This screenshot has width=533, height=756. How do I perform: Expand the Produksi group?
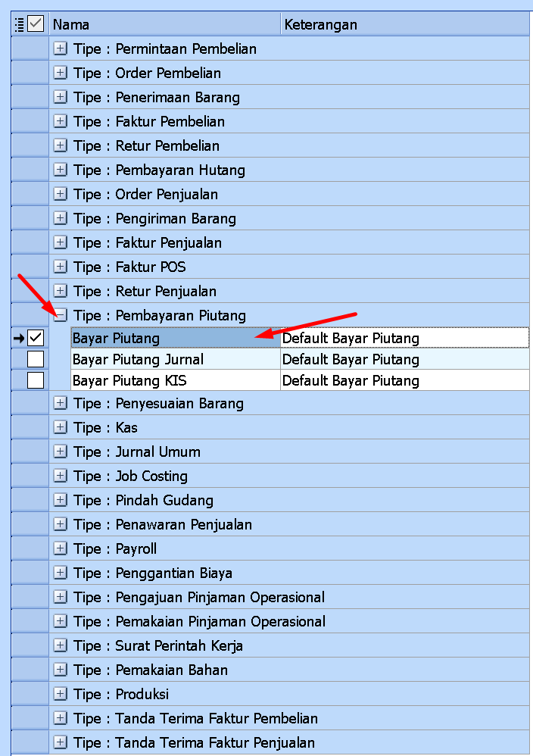[x=61, y=695]
